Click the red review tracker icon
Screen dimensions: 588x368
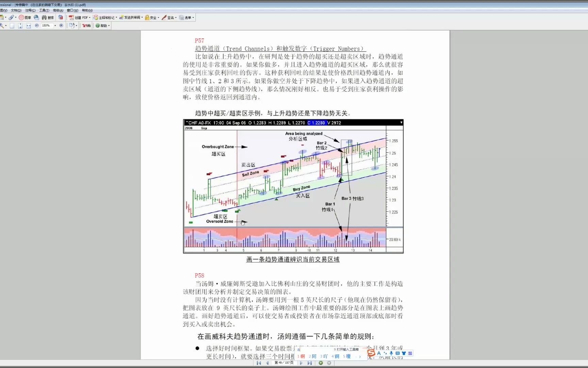[x=61, y=17]
